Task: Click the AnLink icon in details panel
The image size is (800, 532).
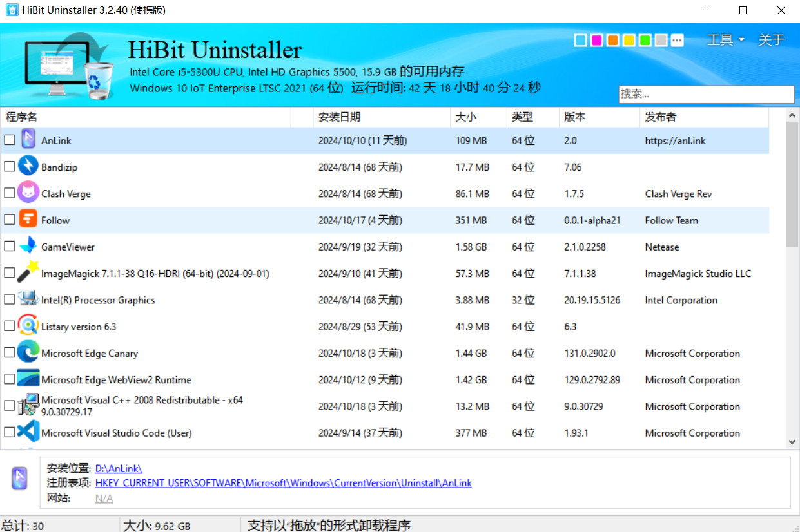Action: point(19,478)
